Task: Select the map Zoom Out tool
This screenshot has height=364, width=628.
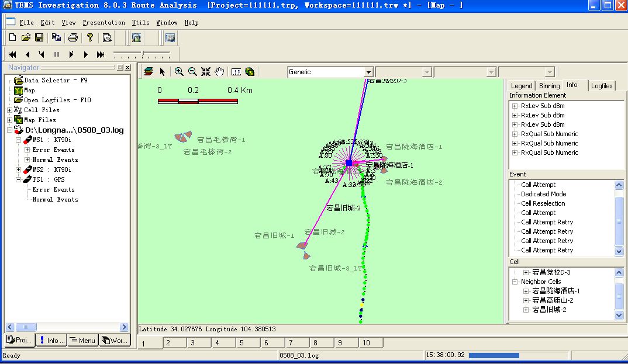Action: coord(192,72)
